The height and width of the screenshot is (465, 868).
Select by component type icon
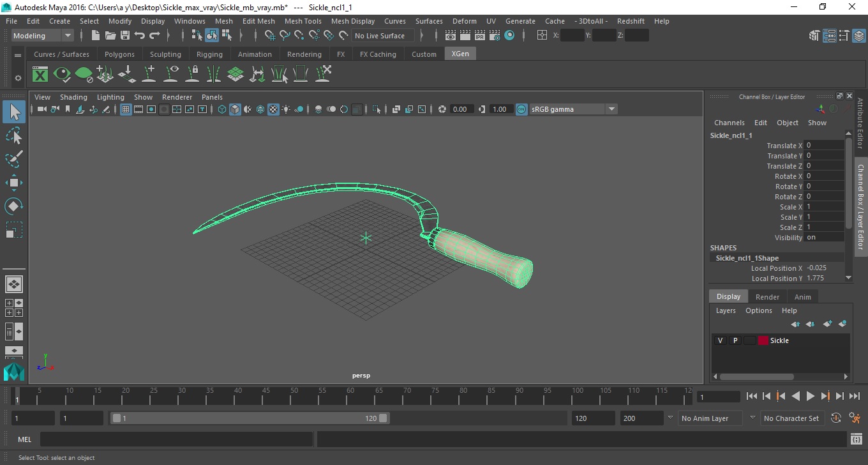coord(227,36)
